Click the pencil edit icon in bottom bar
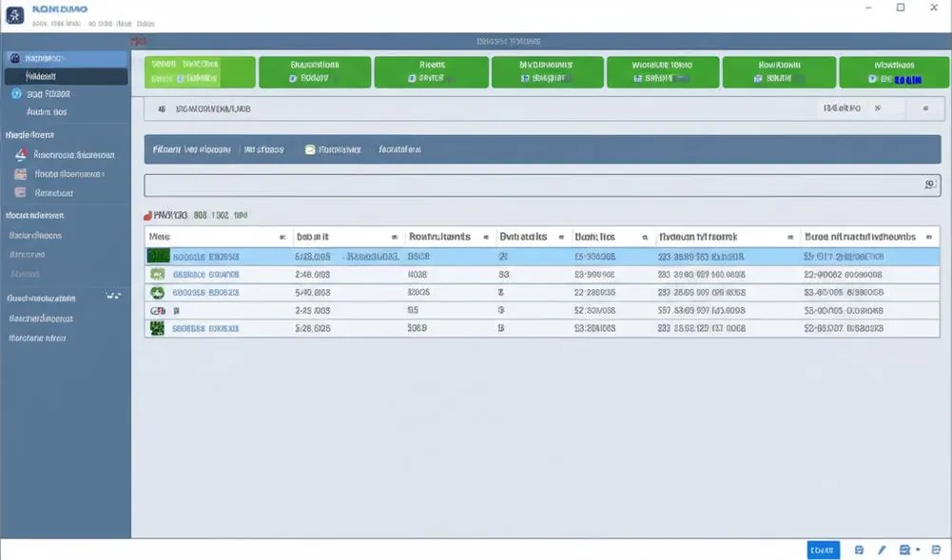 pyautogui.click(x=882, y=550)
